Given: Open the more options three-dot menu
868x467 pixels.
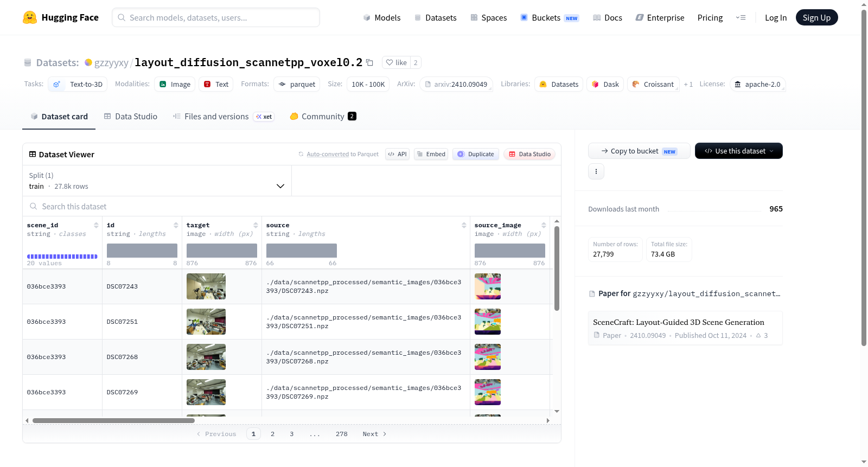Looking at the screenshot, I should click(596, 171).
